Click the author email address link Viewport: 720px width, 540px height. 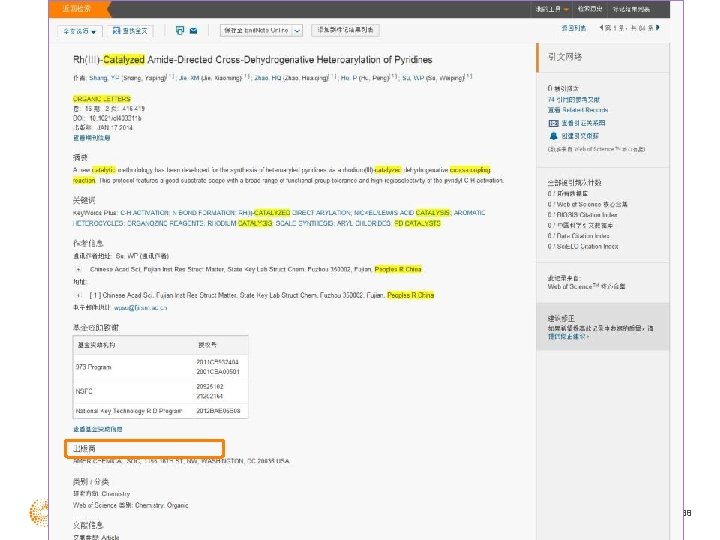click(x=141, y=308)
